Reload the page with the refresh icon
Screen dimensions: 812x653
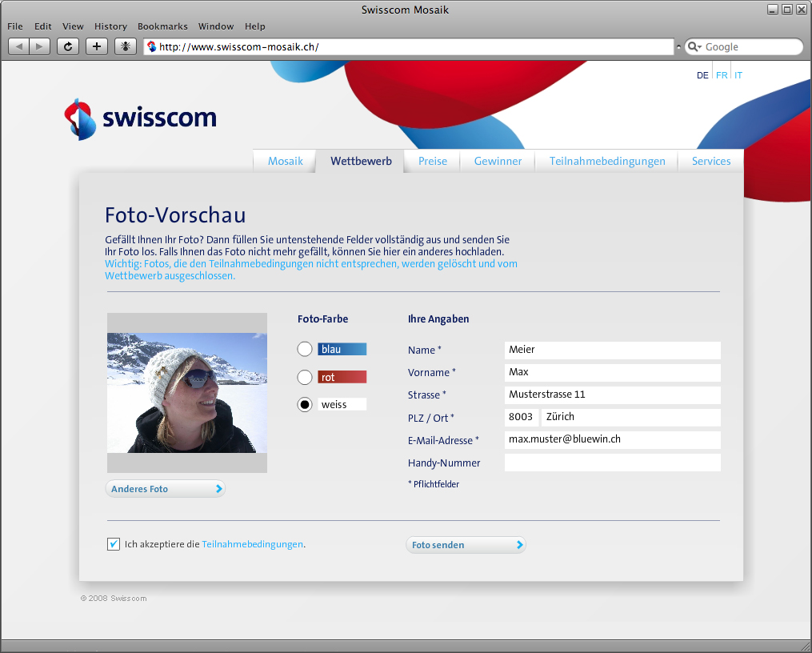pyautogui.click(x=68, y=46)
